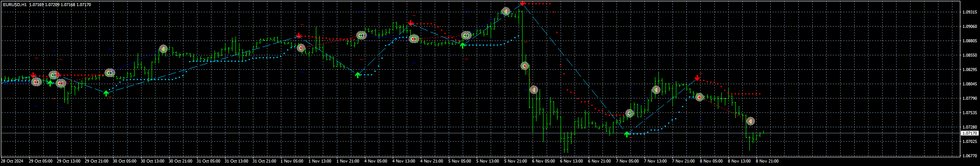
Task: Click the 4 Nov 21:00 time label
Action: pyautogui.click(x=432, y=161)
